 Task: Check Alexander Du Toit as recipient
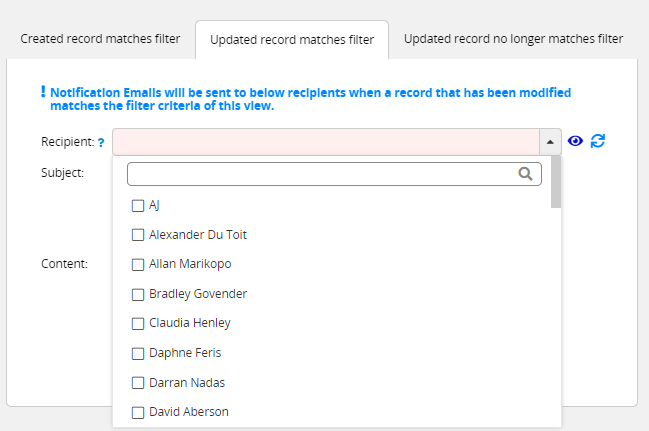[137, 235]
